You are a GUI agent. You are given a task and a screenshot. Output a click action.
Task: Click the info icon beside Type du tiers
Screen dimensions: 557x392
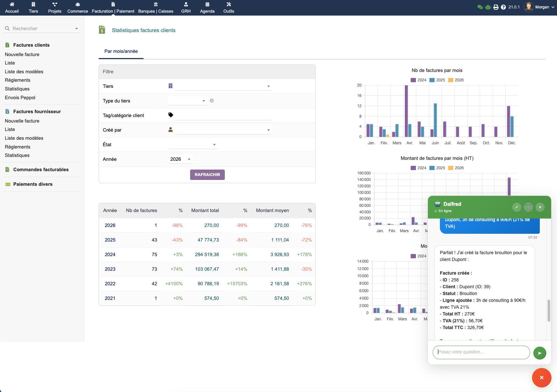(x=212, y=101)
